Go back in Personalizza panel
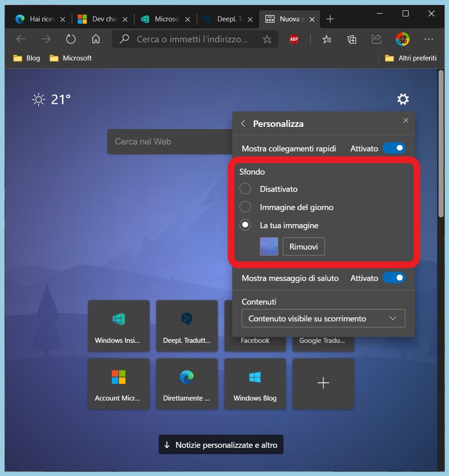 pos(243,124)
